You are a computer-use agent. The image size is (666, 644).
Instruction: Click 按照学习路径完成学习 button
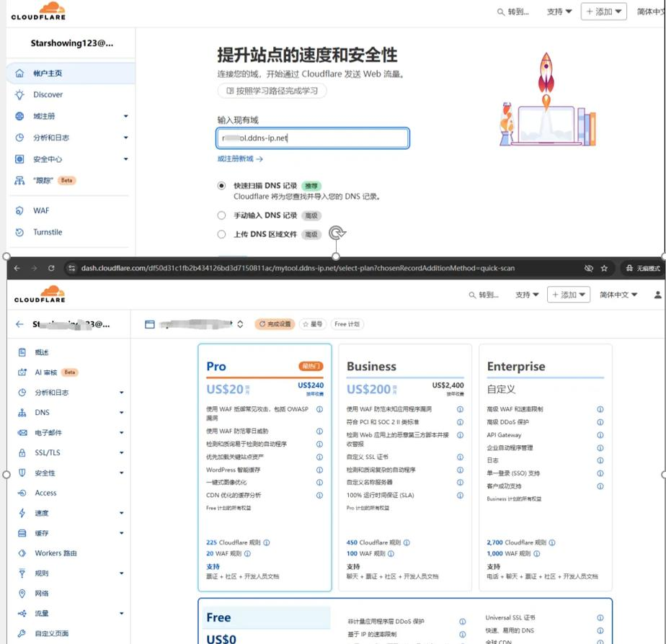[x=272, y=91]
